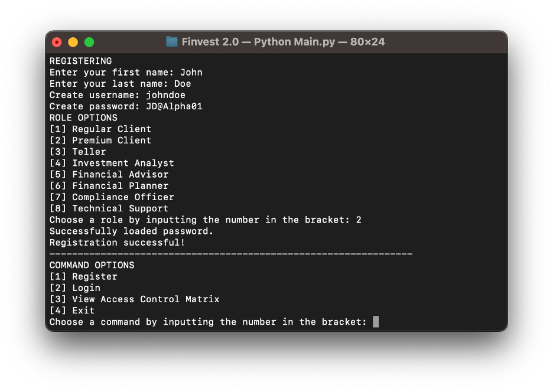
Task: Click the '[2] Premium Client' role line
Action: click(x=100, y=140)
